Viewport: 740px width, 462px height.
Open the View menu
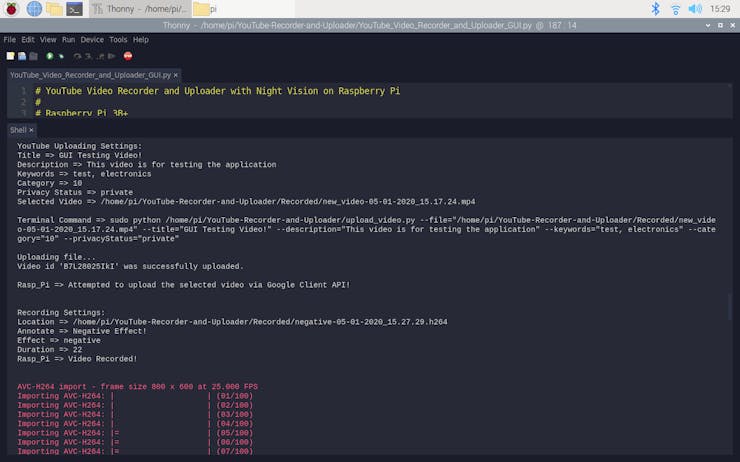(x=48, y=40)
